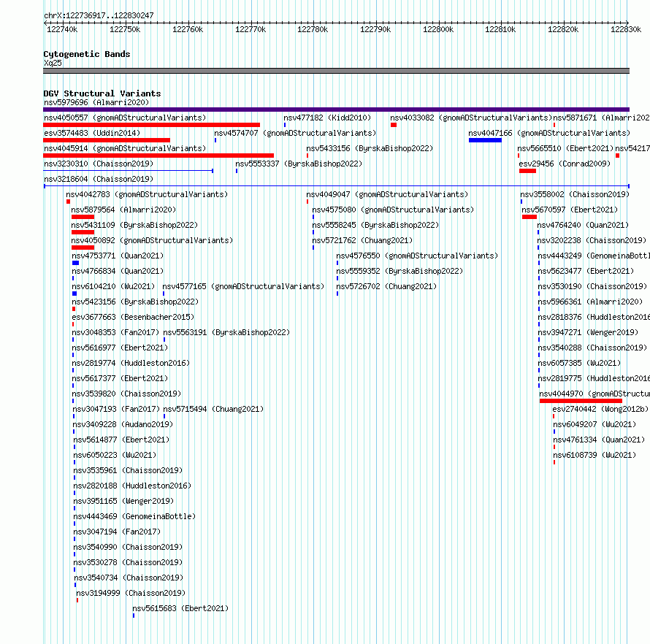Open nsv3230310 (Chaisson2019) label
The height and width of the screenshot is (644, 650).
[x=99, y=164]
